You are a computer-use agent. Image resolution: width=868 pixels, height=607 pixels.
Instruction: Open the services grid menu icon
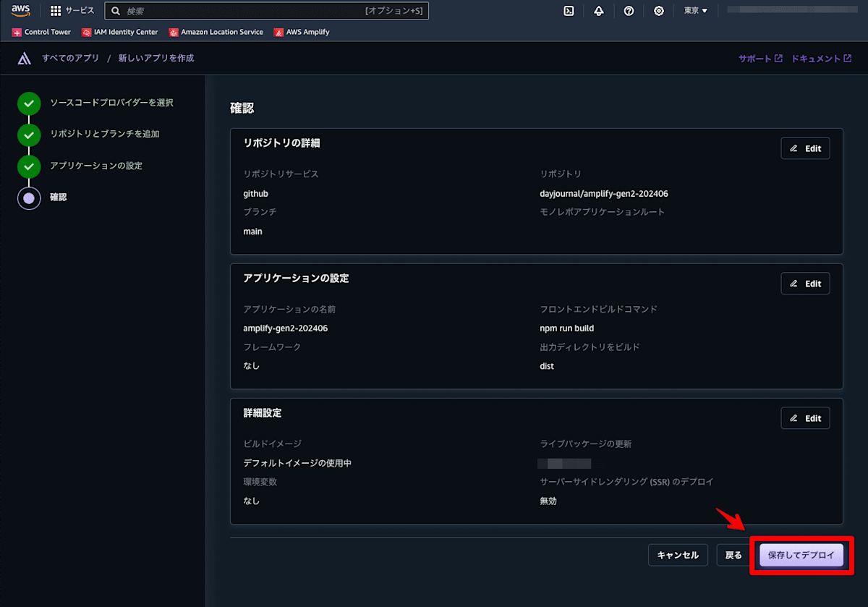pos(56,11)
